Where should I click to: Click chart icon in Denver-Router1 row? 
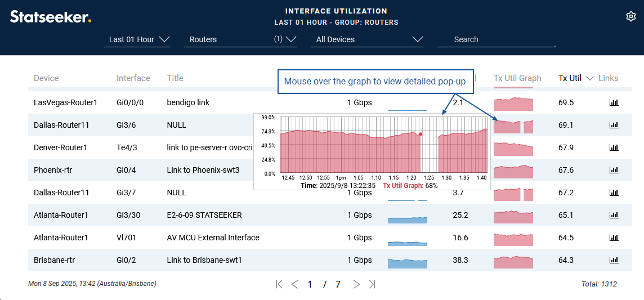614,147
